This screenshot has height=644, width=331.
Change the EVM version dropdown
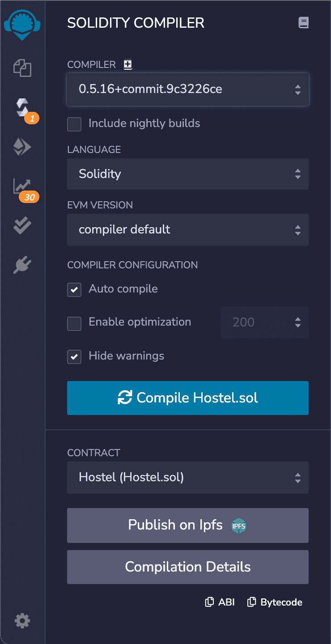point(188,230)
